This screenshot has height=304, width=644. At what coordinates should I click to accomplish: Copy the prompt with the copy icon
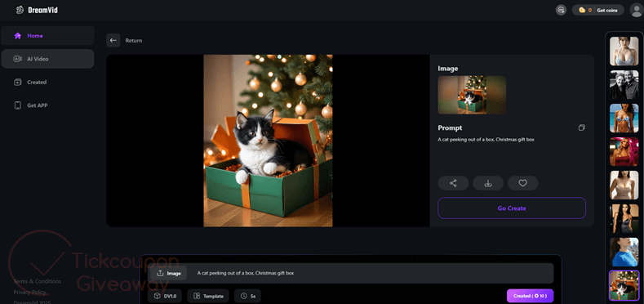pyautogui.click(x=582, y=128)
